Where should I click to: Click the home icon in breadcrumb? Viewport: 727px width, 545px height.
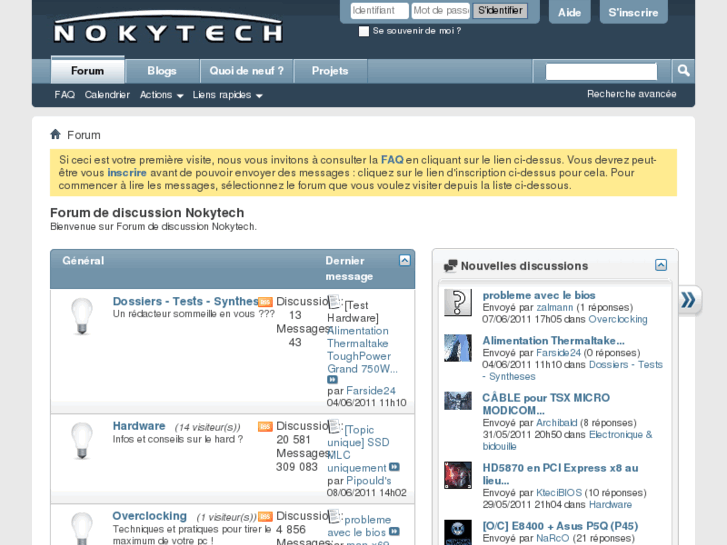point(56,135)
